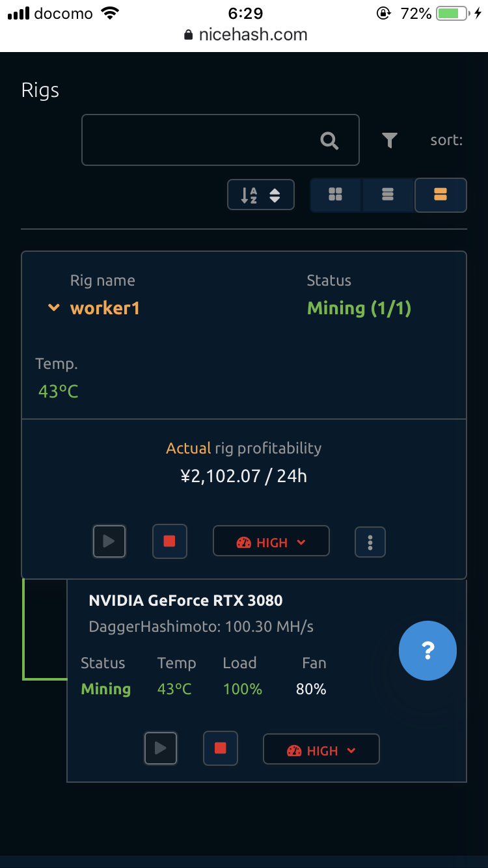Image resolution: width=488 pixels, height=868 pixels.
Task: Click the device fan 80% value
Action: tap(311, 689)
